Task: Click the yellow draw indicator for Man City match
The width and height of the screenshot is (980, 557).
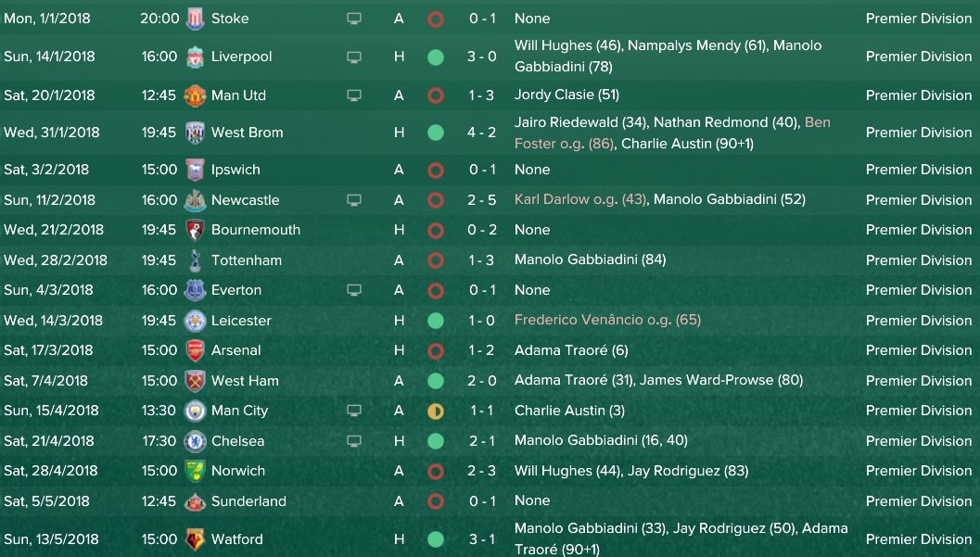Action: 436,411
